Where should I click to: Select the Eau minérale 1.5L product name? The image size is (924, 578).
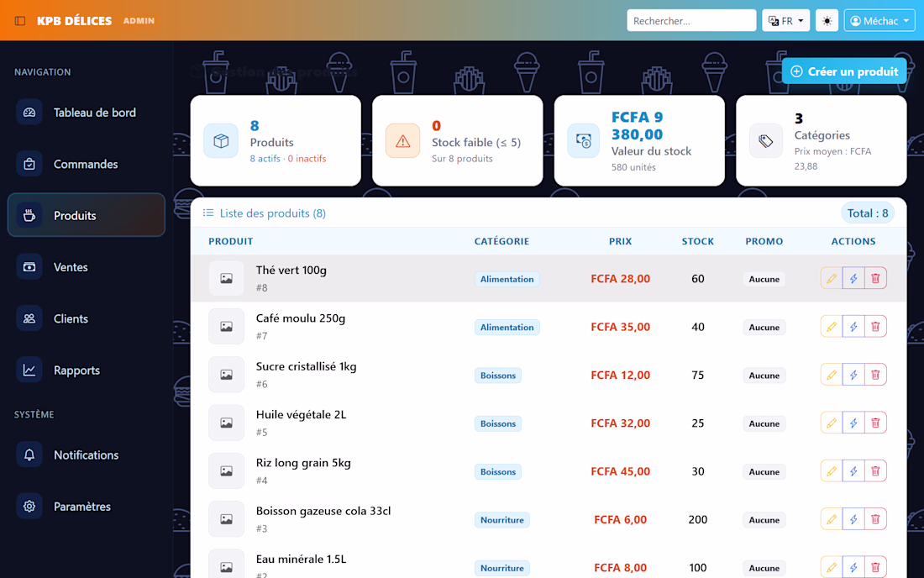(x=301, y=559)
